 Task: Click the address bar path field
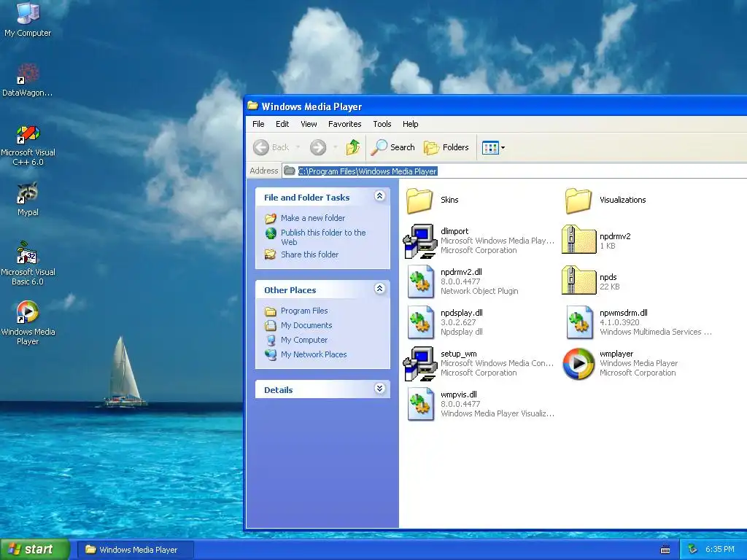coord(514,171)
